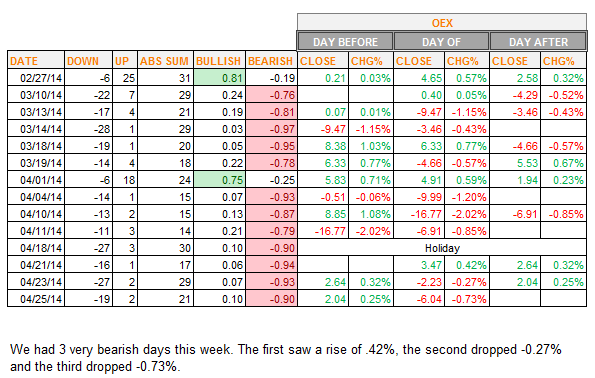Viewport: 595px width, 378px height.
Task: Click the DAY OF header button
Action: click(442, 41)
